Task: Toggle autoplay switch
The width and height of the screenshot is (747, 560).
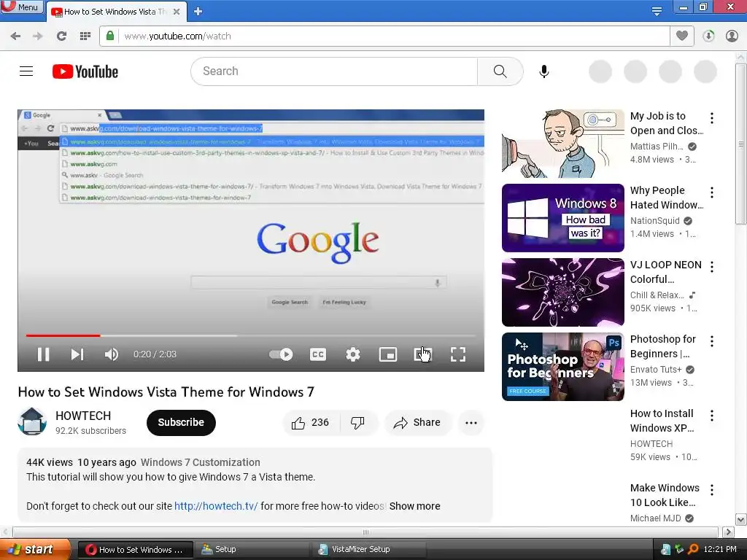Action: coord(281,354)
